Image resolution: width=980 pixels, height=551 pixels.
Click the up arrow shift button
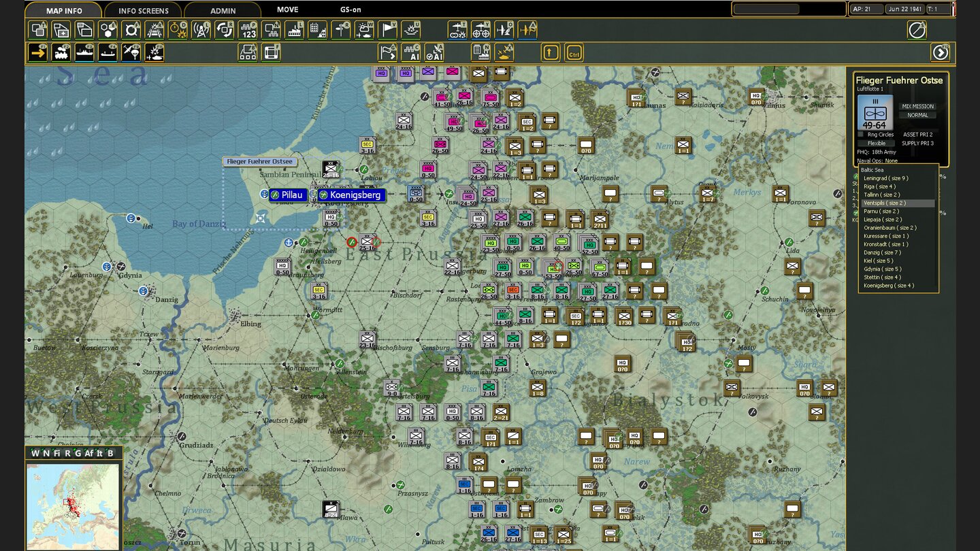click(551, 52)
